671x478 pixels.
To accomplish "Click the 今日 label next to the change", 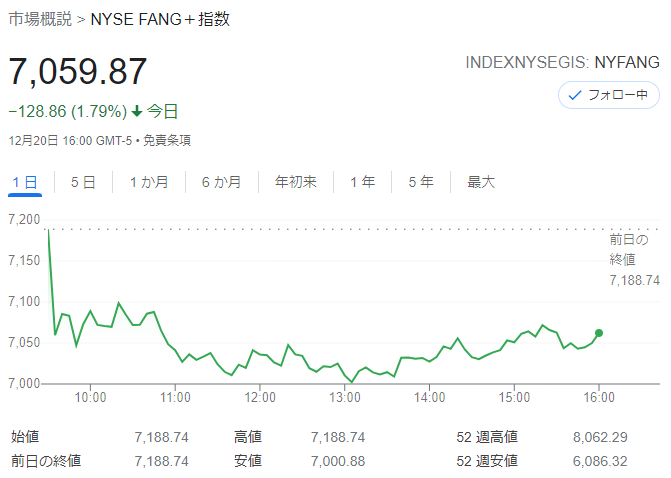I will (162, 112).
